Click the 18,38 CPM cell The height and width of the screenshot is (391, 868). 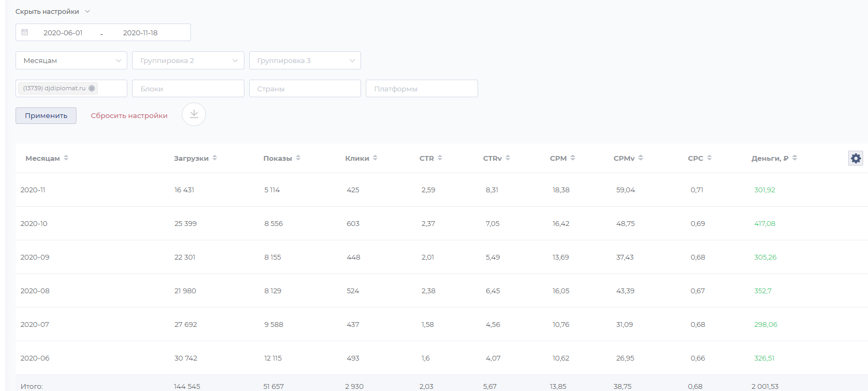560,190
